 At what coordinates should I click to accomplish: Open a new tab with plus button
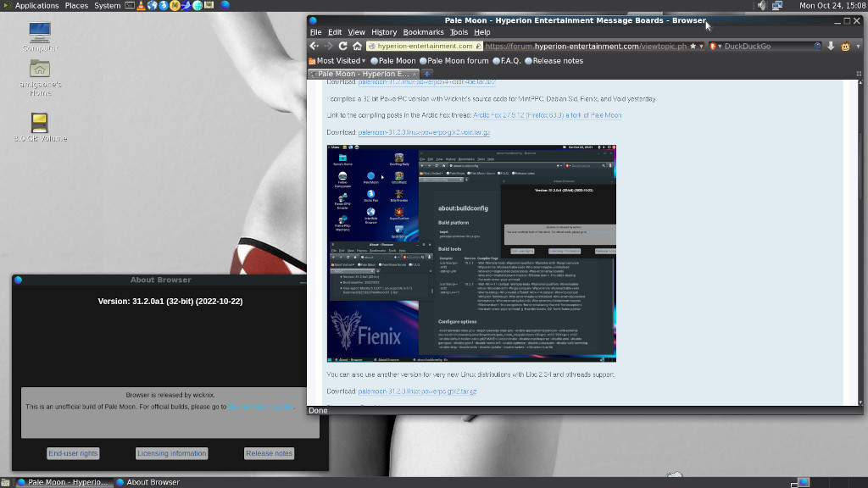click(x=427, y=74)
